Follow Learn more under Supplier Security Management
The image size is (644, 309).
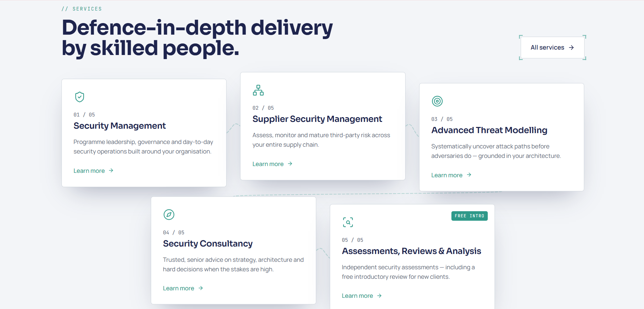[x=272, y=164]
